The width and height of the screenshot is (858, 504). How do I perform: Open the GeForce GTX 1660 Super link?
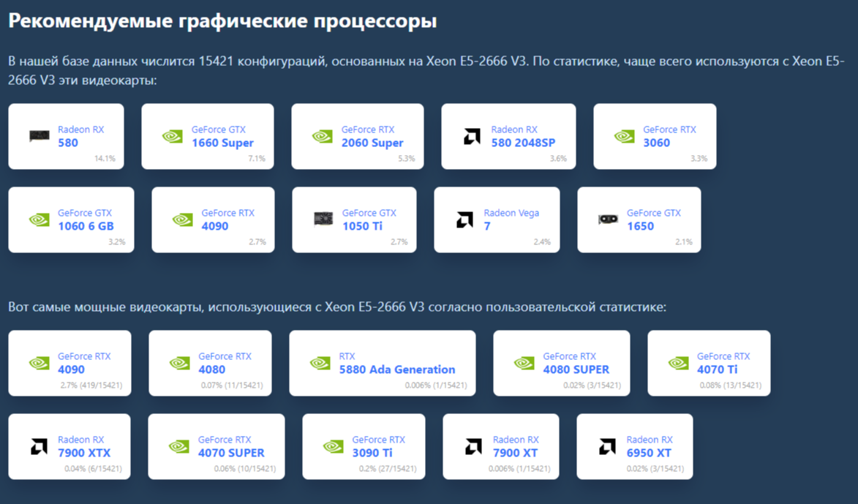222,136
